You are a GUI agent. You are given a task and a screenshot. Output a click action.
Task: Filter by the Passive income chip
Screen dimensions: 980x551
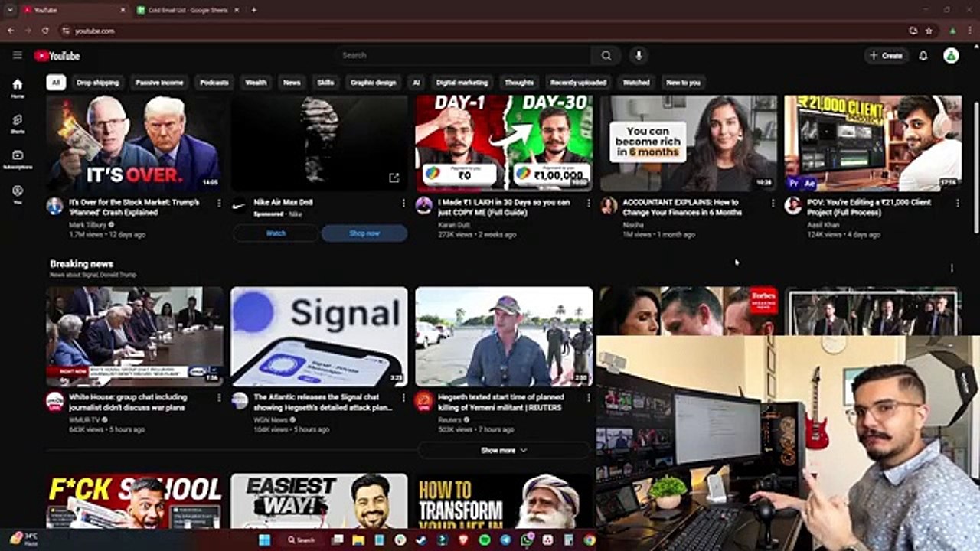click(x=159, y=83)
